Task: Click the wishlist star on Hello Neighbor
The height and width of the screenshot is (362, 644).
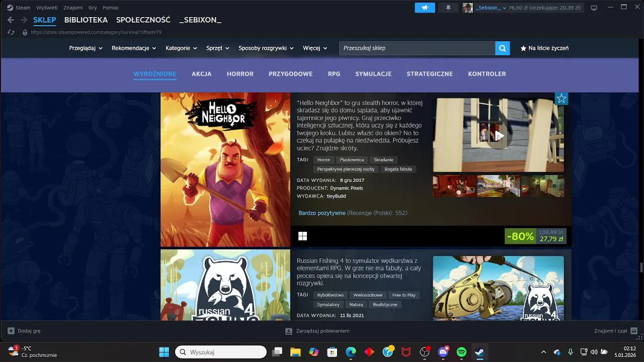Action: point(561,99)
